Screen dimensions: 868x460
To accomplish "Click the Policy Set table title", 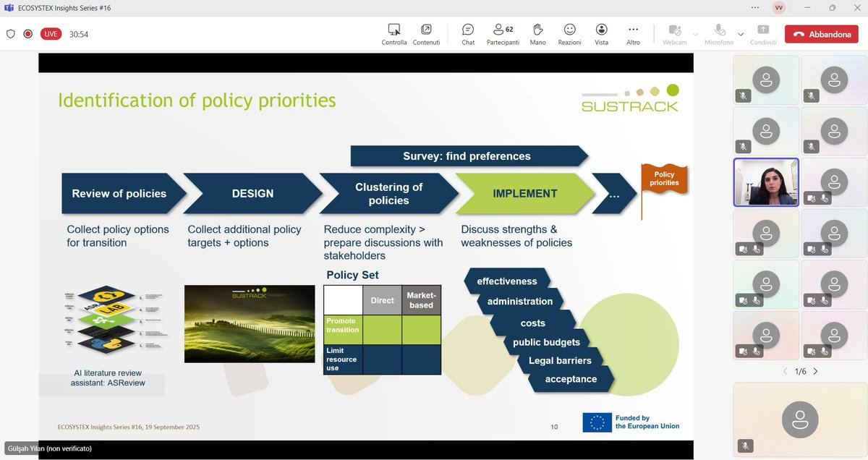I will (x=352, y=275).
